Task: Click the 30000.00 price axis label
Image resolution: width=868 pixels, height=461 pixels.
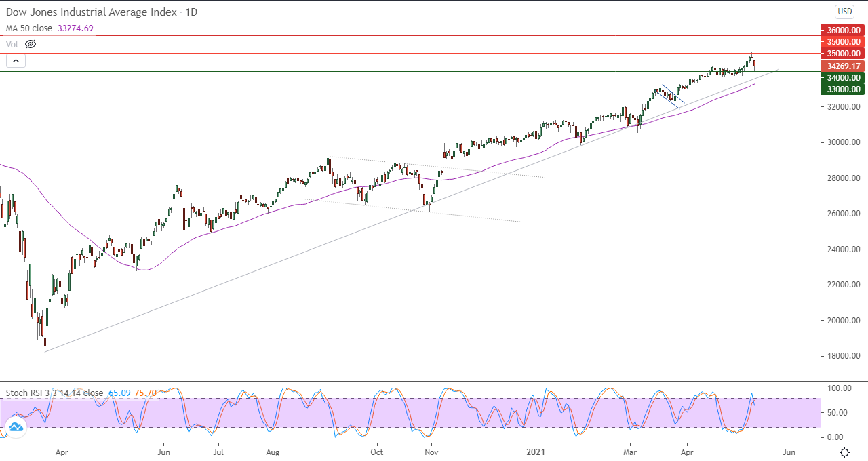Action: (x=842, y=142)
